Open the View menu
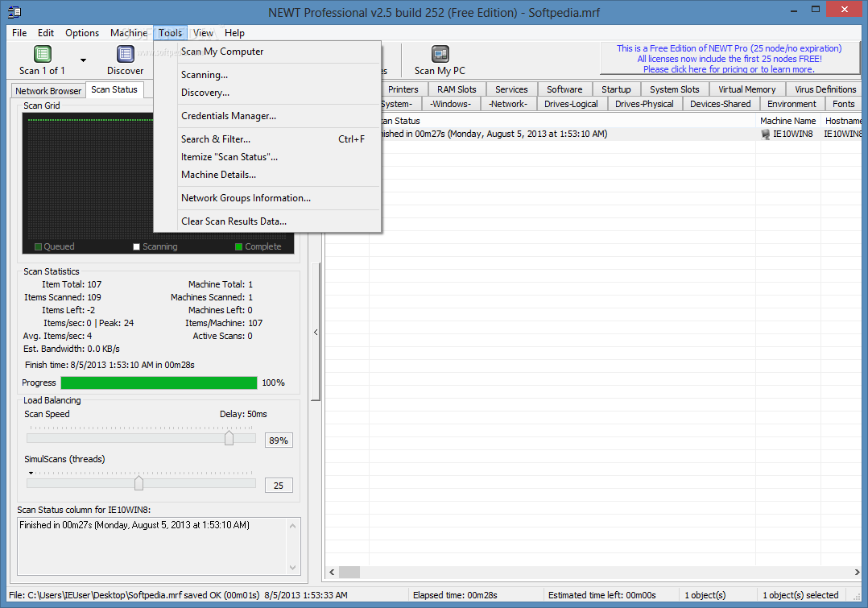The height and width of the screenshot is (608, 868). (x=203, y=33)
